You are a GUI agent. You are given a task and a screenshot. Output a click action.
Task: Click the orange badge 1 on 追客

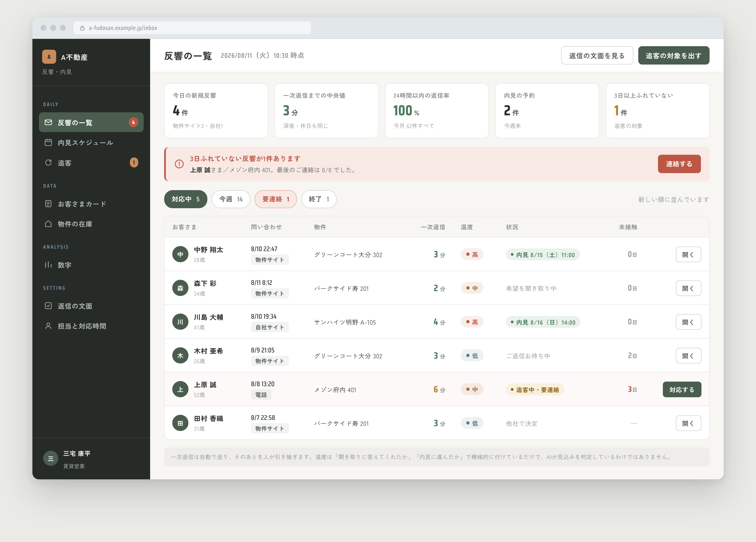pos(134,163)
